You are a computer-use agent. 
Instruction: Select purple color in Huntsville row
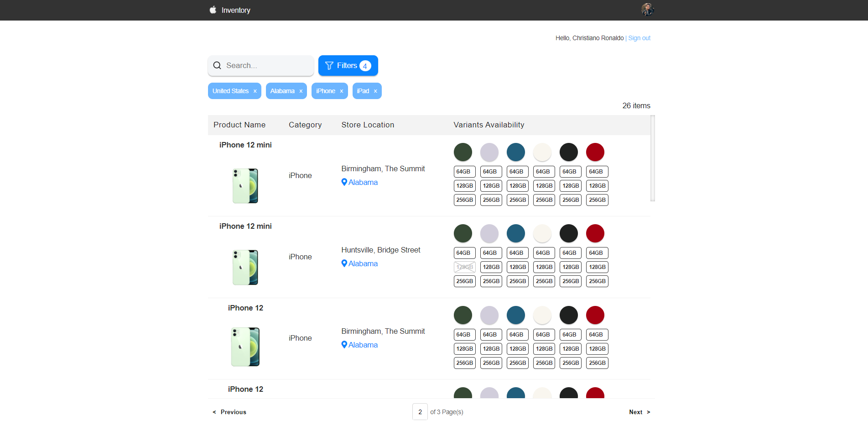[x=489, y=233]
